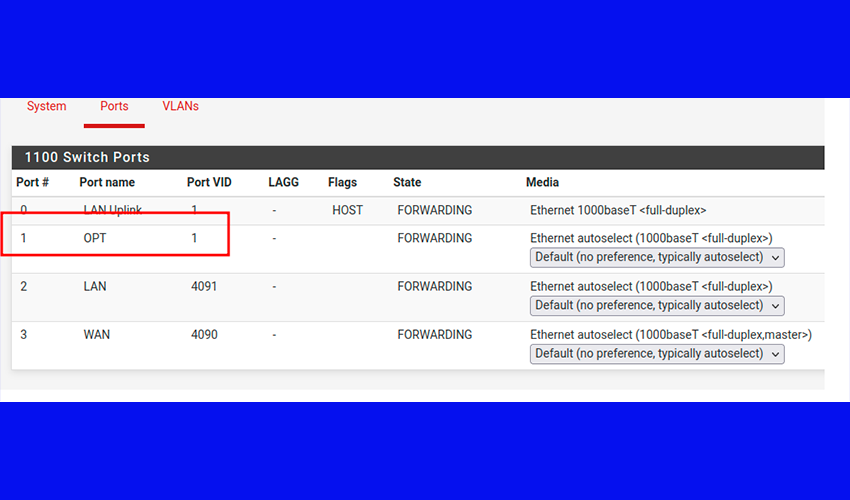Click the WAN port name cell
This screenshot has width=850, height=500.
(96, 335)
